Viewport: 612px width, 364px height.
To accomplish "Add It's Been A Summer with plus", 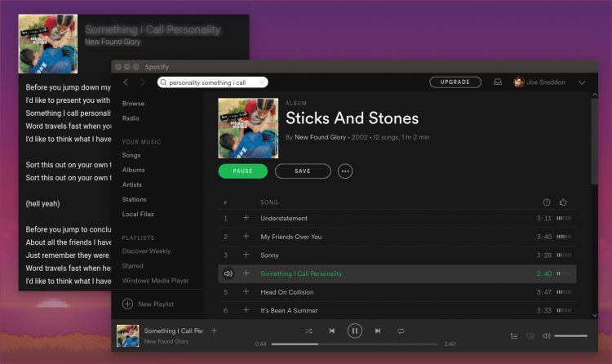I will coord(246,310).
